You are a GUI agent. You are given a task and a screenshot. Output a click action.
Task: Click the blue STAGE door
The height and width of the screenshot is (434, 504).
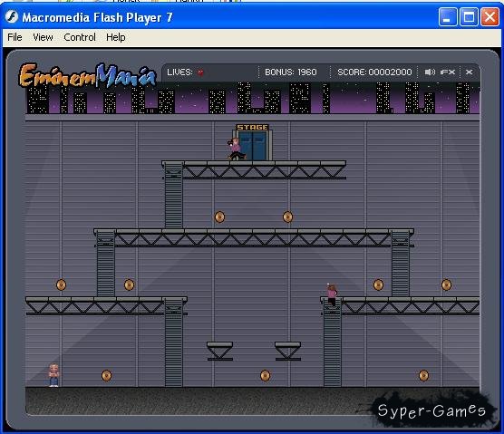(x=253, y=146)
